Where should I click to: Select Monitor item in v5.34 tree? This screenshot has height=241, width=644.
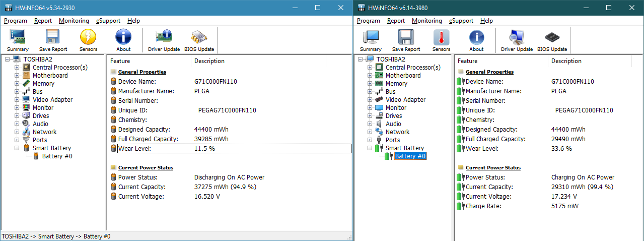tap(43, 108)
